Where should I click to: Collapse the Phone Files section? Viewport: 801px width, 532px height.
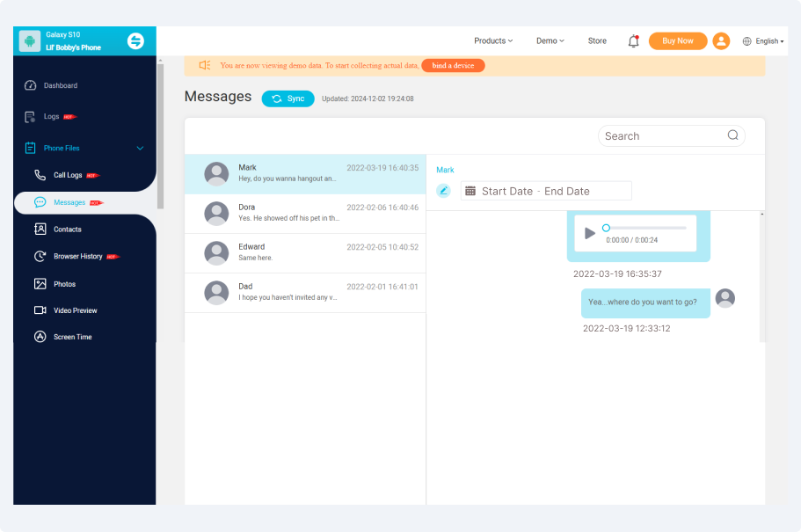tap(140, 148)
